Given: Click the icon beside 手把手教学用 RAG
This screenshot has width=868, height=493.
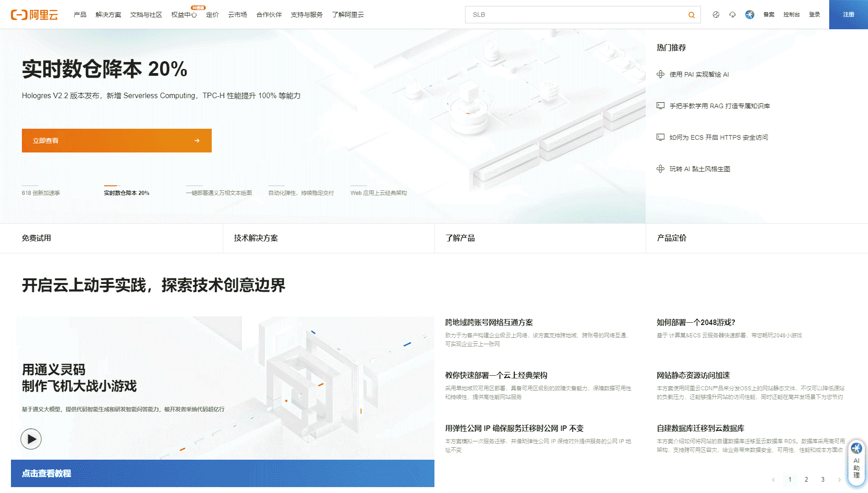Looking at the screenshot, I should [x=660, y=106].
